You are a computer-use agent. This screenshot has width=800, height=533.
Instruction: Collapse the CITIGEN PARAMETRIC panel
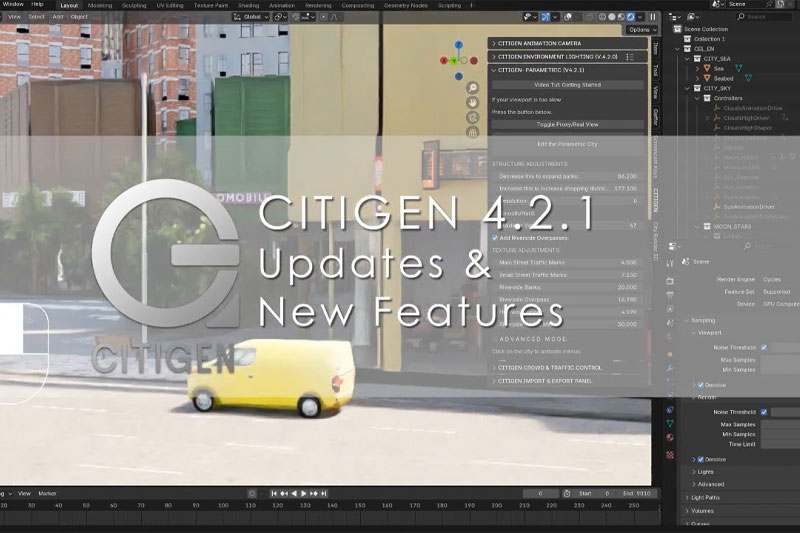[x=567, y=70]
